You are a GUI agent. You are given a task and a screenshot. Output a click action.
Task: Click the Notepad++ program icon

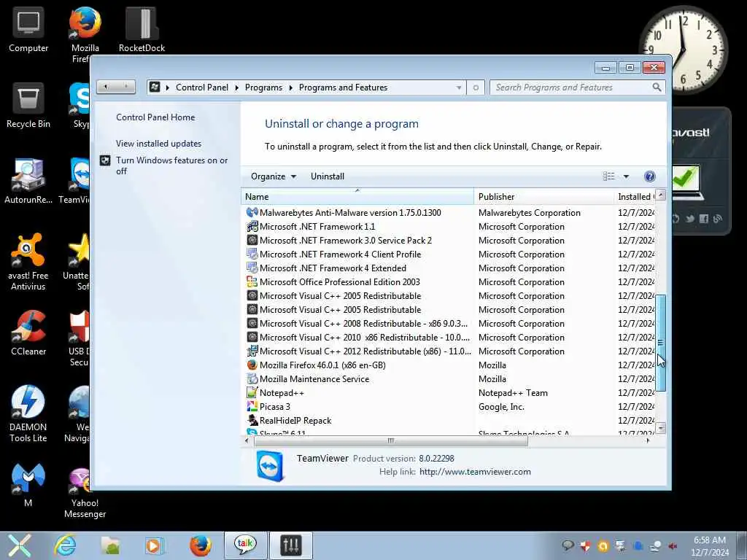pos(252,392)
